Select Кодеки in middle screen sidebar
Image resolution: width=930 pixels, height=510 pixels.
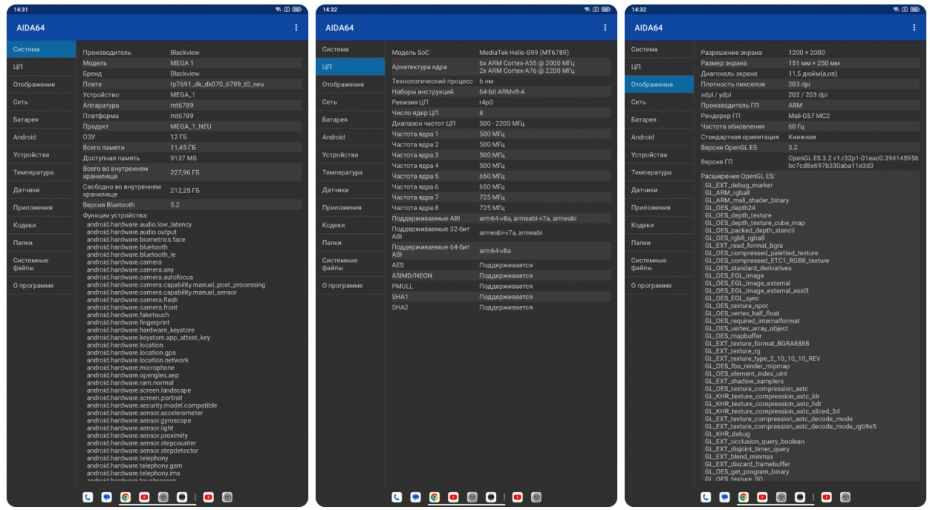(351, 225)
